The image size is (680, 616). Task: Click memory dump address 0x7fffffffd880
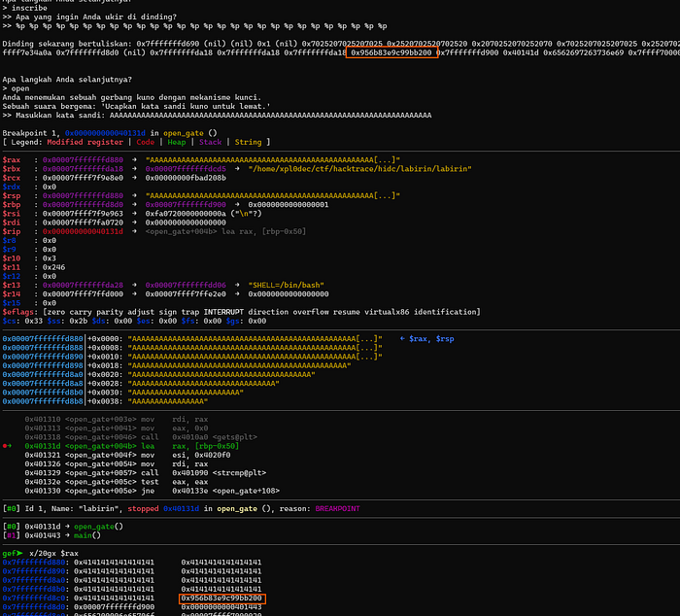[x=34, y=563]
